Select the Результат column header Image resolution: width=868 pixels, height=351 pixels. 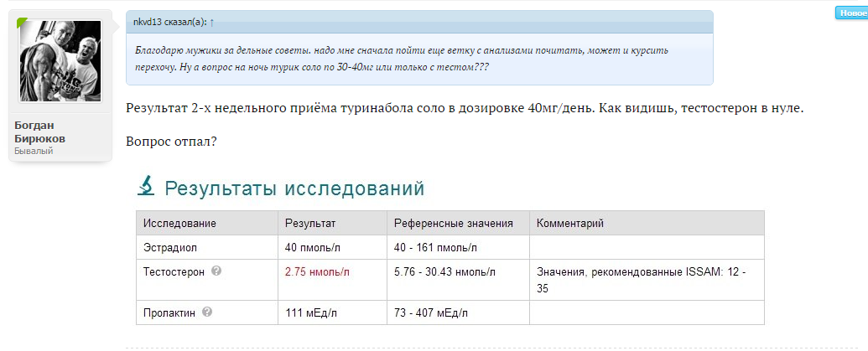click(x=310, y=224)
